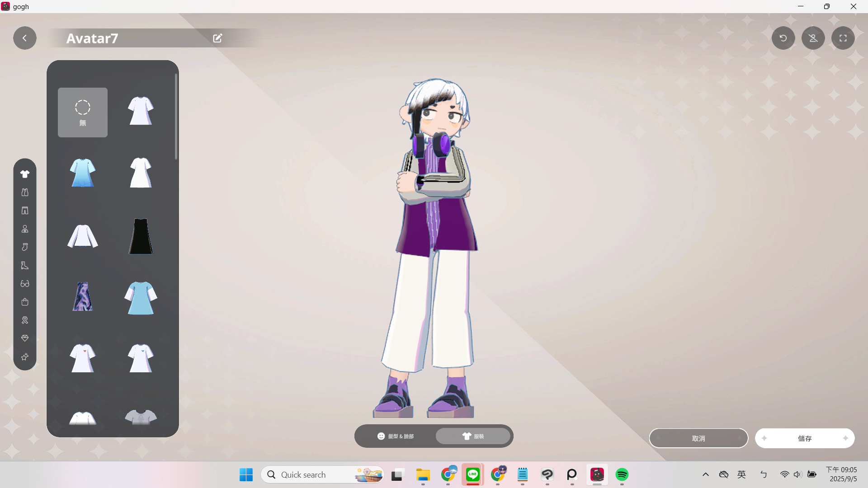Viewport: 868px width, 488px height.
Task: Select the socks category icon
Action: tap(25, 247)
